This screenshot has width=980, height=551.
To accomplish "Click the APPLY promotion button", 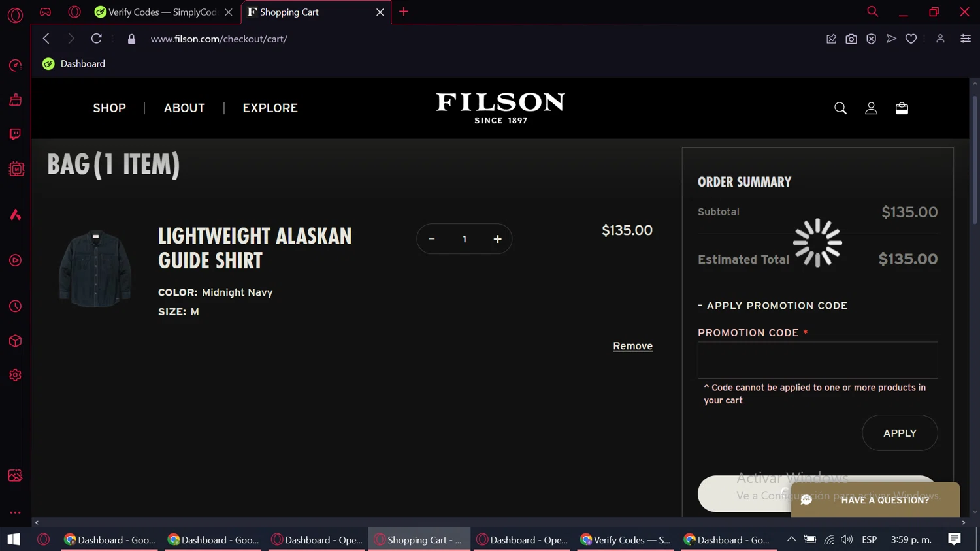I will tap(900, 433).
